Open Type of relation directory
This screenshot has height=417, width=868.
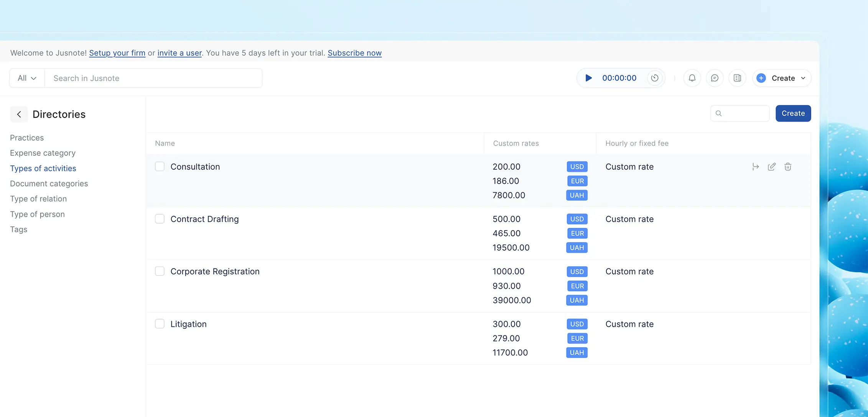(x=38, y=199)
